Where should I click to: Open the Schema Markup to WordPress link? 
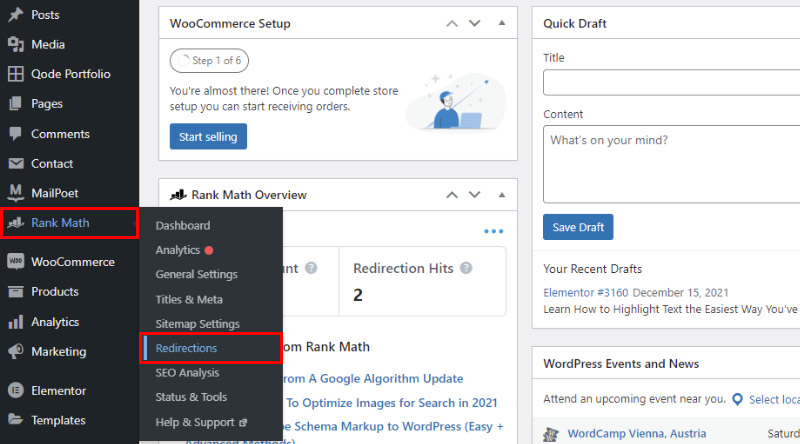[393, 427]
